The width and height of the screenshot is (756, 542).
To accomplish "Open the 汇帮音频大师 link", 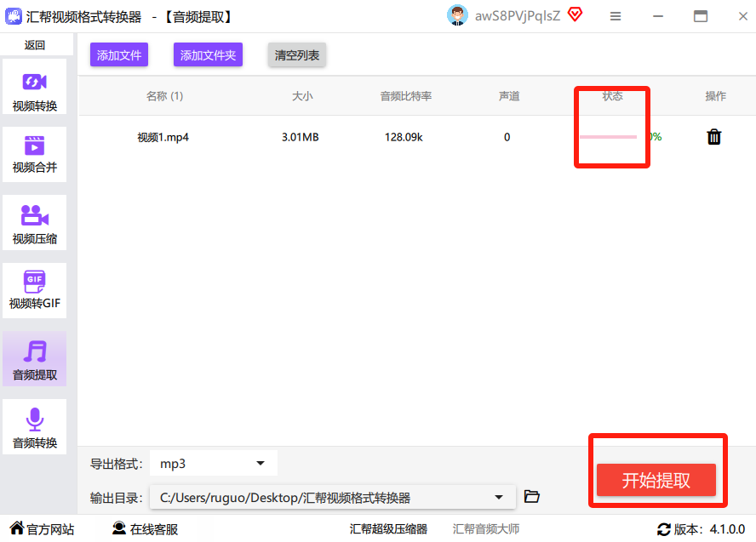I will click(486, 529).
